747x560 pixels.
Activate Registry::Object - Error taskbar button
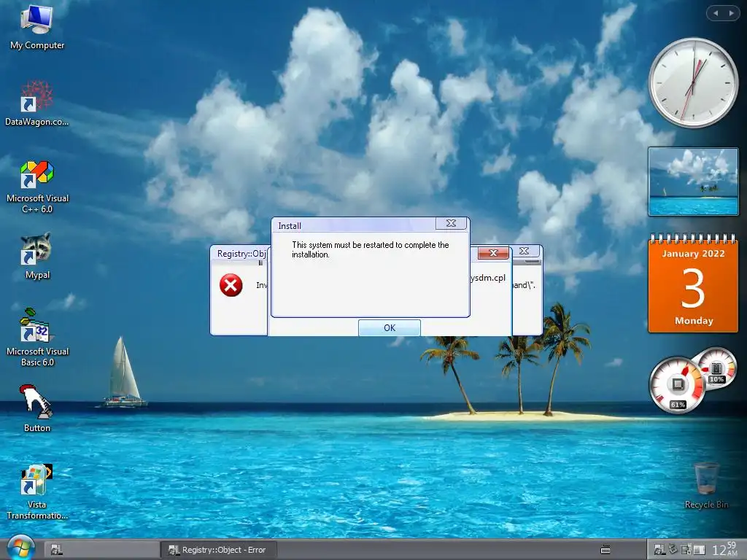pos(218,550)
